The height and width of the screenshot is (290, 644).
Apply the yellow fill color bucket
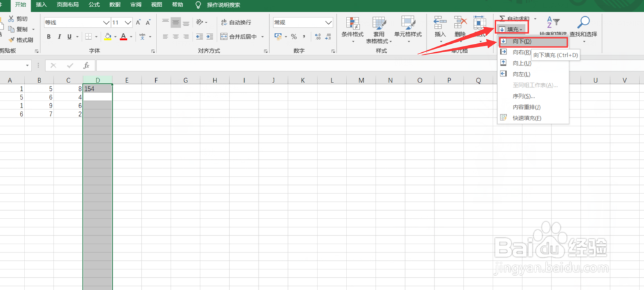(x=108, y=37)
